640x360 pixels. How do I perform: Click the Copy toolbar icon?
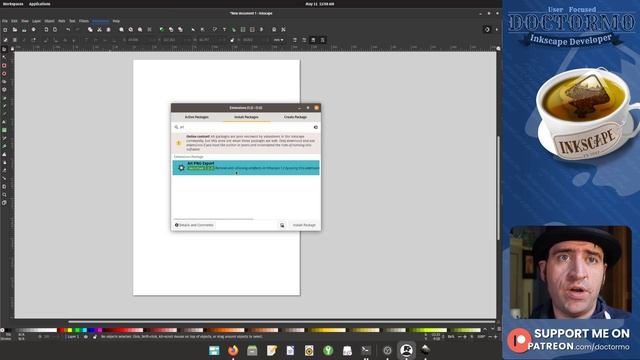(x=90, y=30)
